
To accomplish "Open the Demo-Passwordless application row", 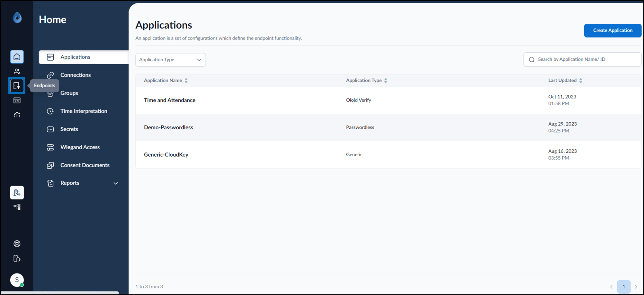I will pos(388,127).
